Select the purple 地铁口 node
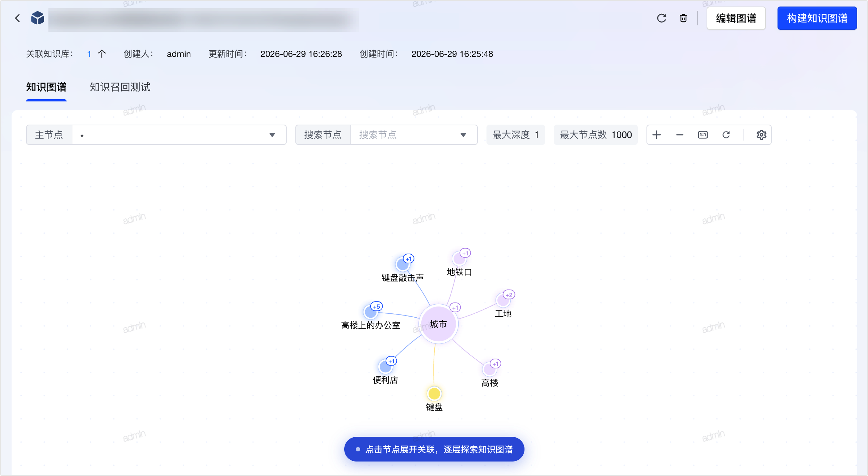Image resolution: width=868 pixels, height=476 pixels. coord(459,259)
